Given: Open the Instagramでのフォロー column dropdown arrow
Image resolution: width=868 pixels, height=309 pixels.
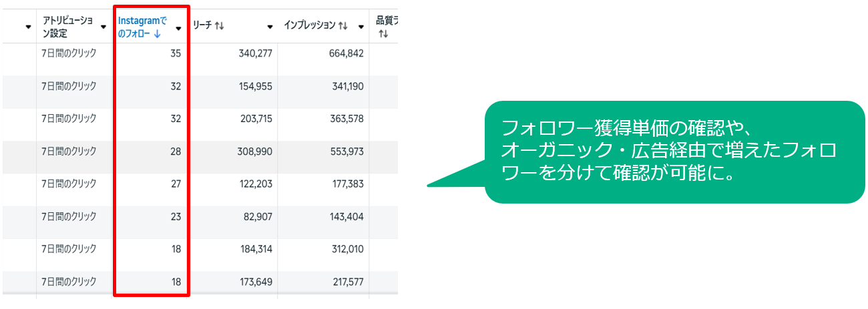Looking at the screenshot, I should coord(178,28).
